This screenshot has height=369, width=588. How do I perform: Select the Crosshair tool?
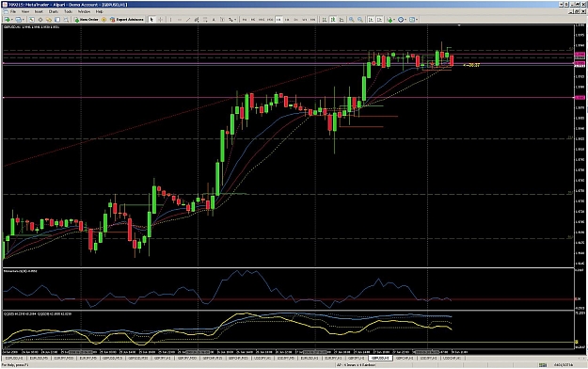160,20
